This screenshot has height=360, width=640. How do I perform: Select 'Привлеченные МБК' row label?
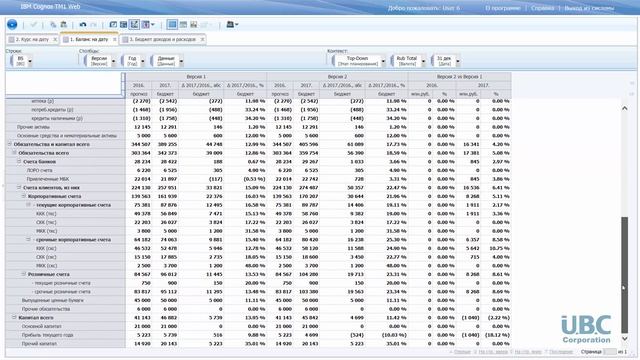tap(48, 179)
